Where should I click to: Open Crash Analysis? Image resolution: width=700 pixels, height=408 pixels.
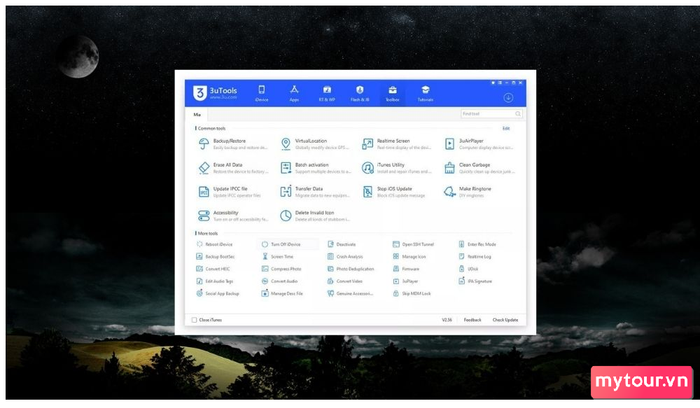tap(345, 257)
